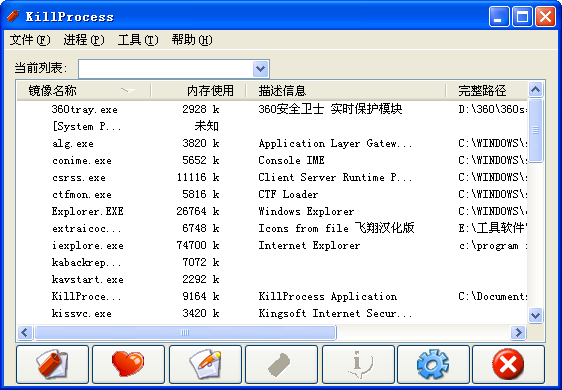Open the 进程(P) menu
This screenshot has width=562, height=390.
point(84,40)
